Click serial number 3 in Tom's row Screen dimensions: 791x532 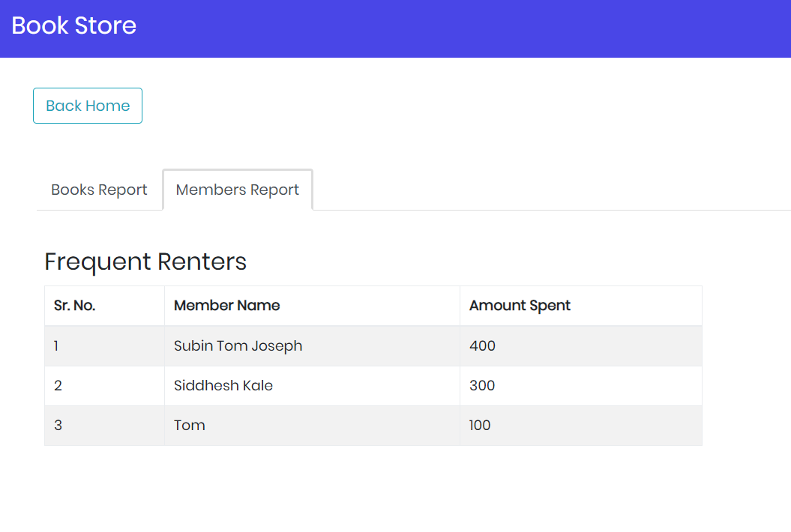click(x=58, y=426)
